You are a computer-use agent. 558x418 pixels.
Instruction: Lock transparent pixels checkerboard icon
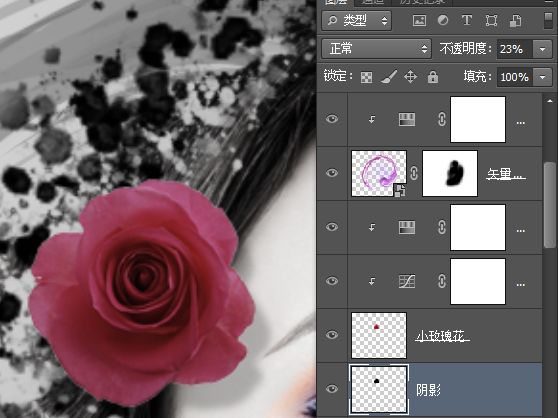(367, 77)
